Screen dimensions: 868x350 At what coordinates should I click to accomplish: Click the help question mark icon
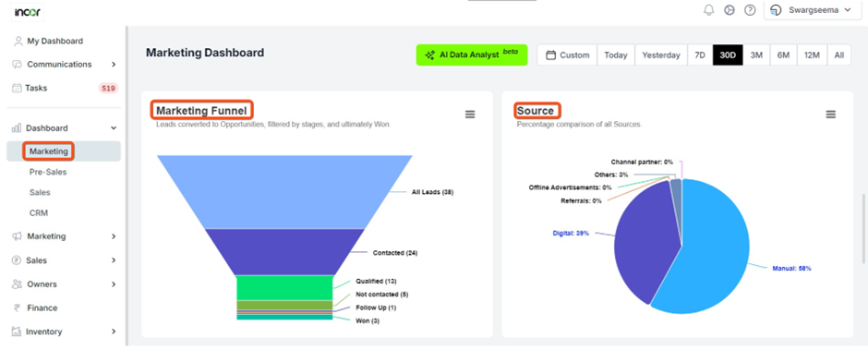tap(750, 10)
